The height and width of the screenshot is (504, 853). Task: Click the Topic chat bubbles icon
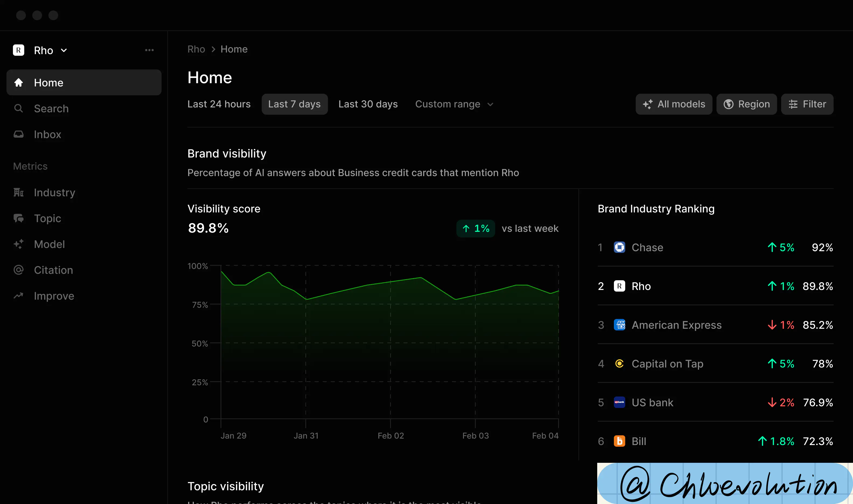click(x=19, y=218)
